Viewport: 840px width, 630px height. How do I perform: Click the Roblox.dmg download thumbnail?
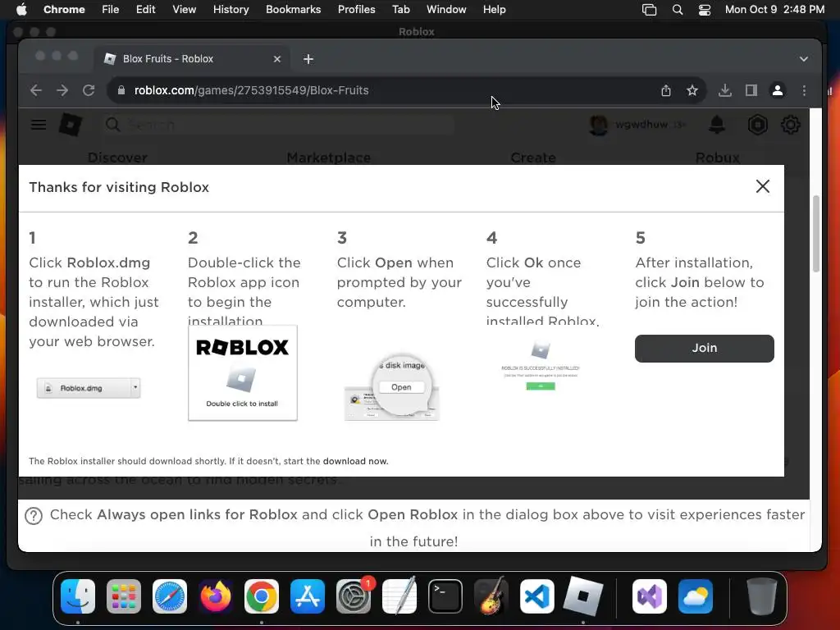pos(89,388)
